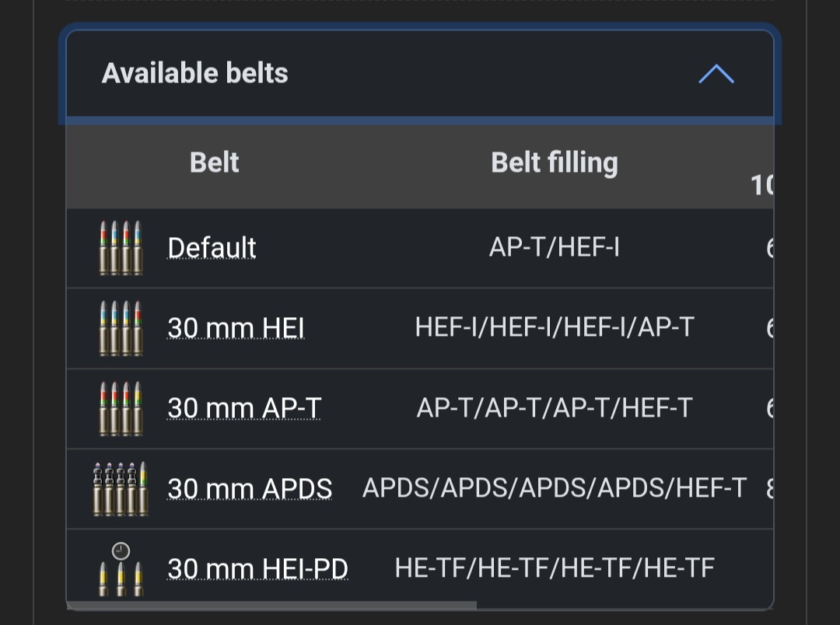Click the Default belt ammo icon
The height and width of the screenshot is (625, 840).
coord(121,248)
